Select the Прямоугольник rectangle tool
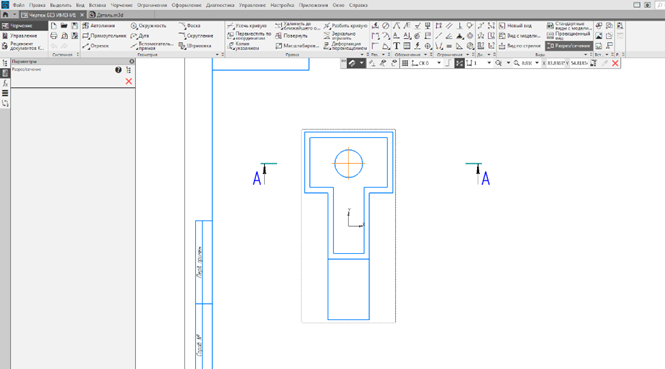 click(x=104, y=36)
